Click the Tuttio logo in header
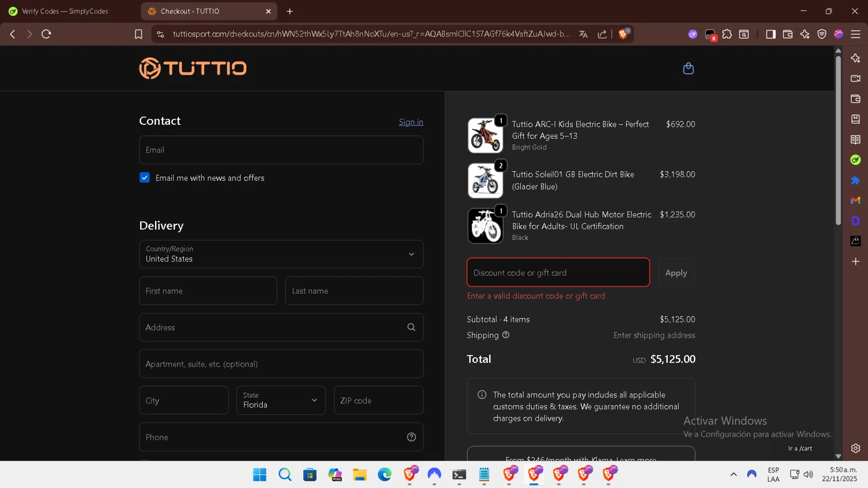 193,68
